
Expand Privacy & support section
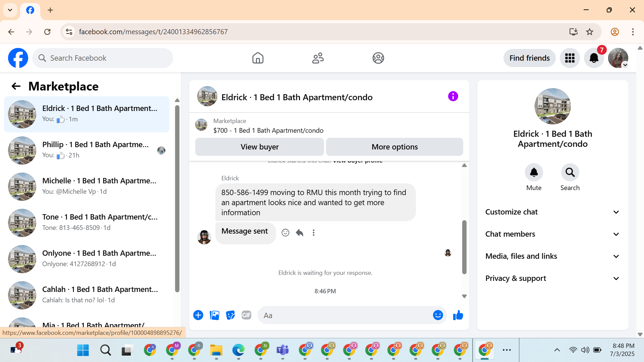(552, 278)
